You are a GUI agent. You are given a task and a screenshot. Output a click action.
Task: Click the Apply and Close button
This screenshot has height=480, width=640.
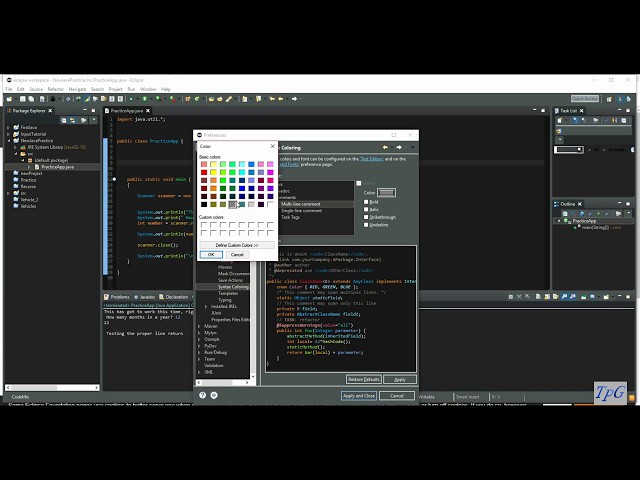click(359, 396)
